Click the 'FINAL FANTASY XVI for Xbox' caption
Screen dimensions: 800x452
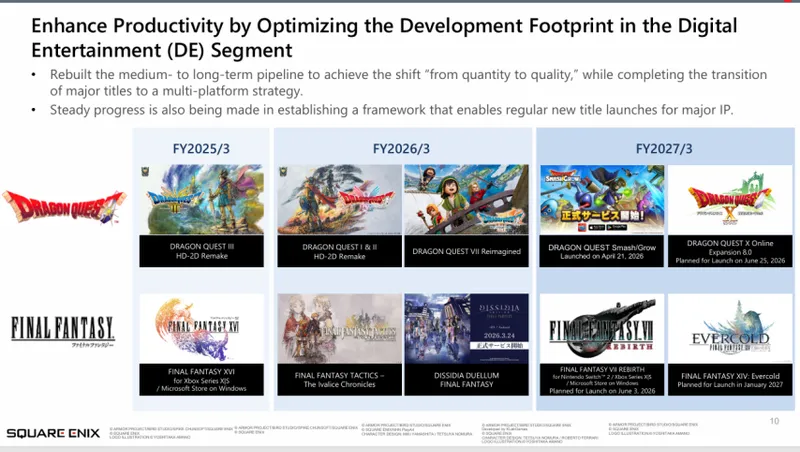(202, 380)
